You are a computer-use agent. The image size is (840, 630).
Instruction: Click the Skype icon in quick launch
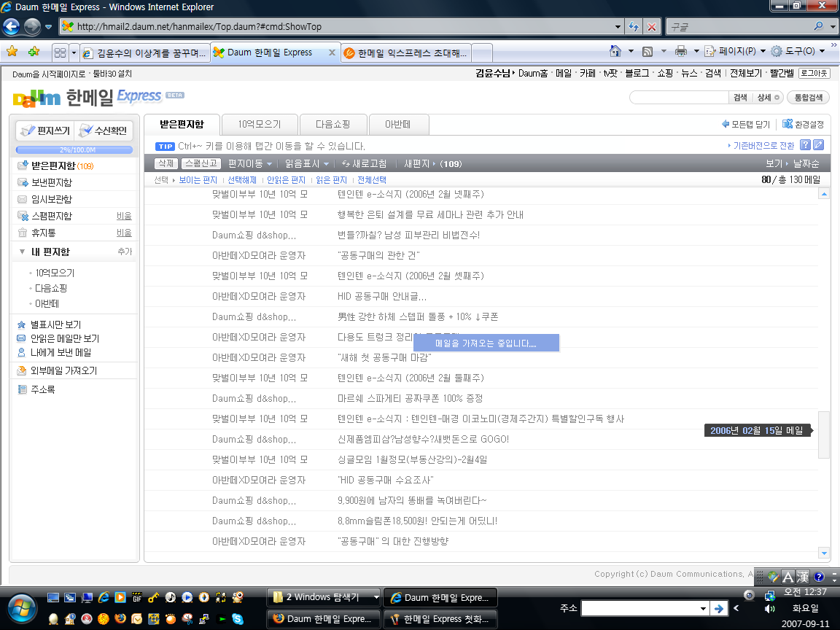pos(237,619)
